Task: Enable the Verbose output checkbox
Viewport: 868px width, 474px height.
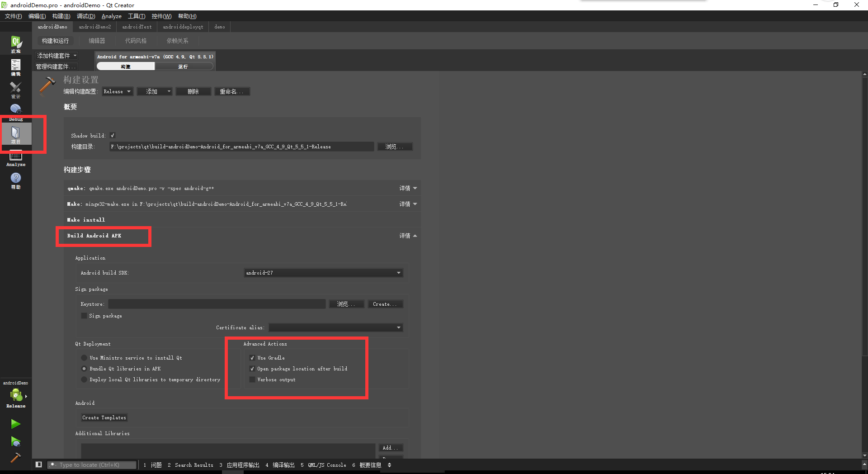Action: [252, 379]
